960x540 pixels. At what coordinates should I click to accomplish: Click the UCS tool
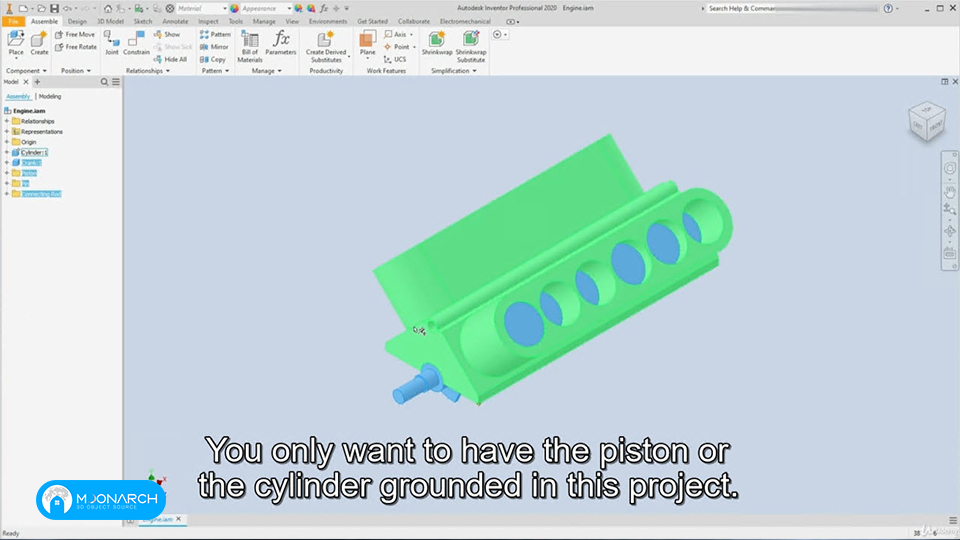395,59
